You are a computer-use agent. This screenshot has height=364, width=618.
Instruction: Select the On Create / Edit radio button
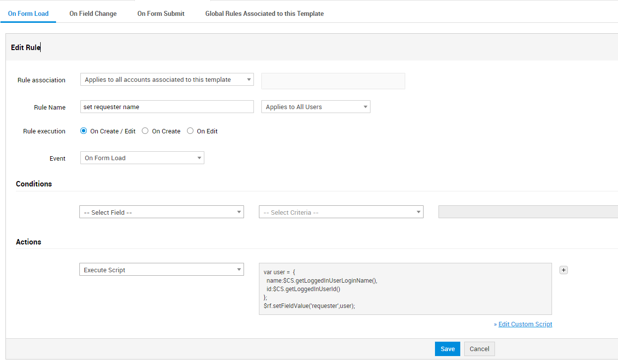click(84, 131)
